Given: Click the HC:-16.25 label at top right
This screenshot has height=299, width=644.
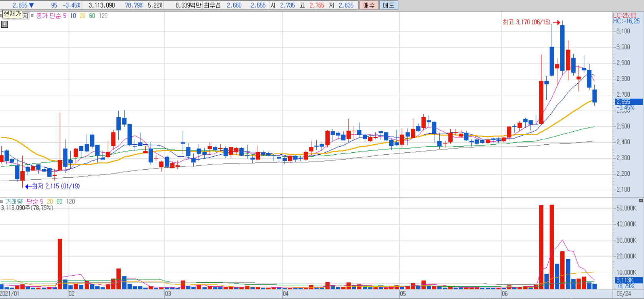Looking at the screenshot, I should click(626, 21).
